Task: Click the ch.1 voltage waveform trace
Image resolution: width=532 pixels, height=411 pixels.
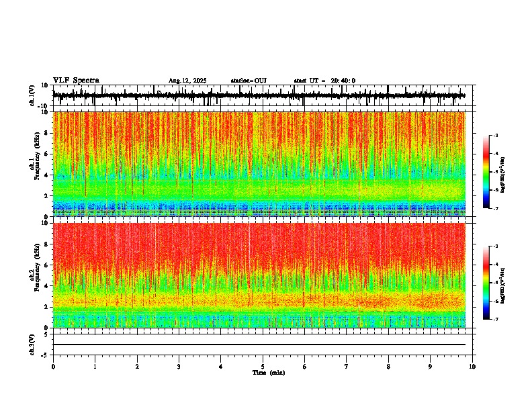Action: point(259,95)
